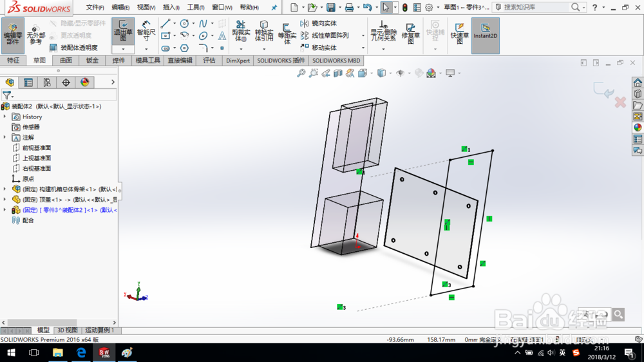Expand the 零件3^装配体2 component node
This screenshot has width=644, height=362.
5,209
